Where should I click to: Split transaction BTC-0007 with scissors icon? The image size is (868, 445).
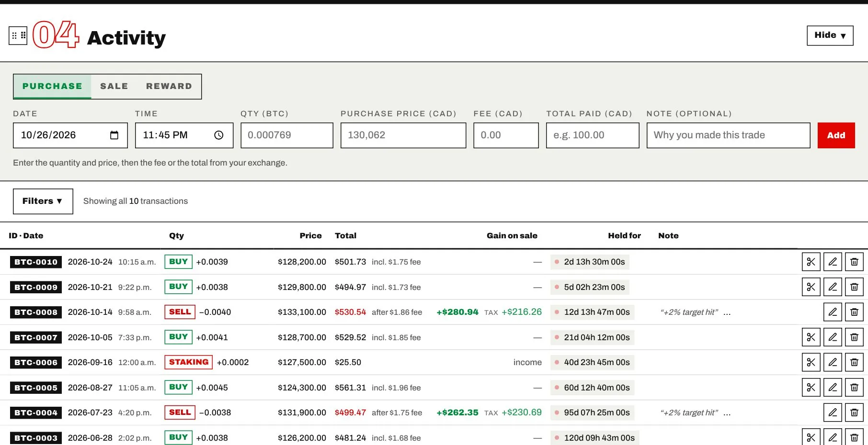811,337
